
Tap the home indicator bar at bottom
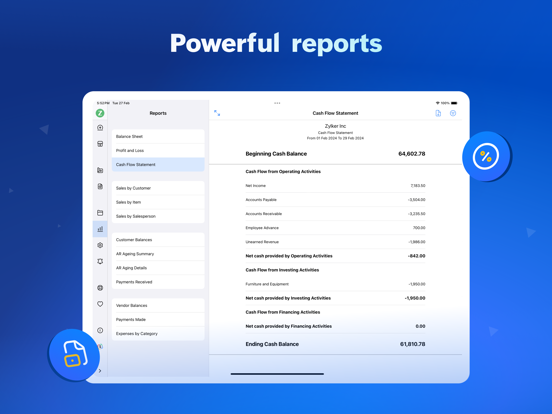pos(277,374)
